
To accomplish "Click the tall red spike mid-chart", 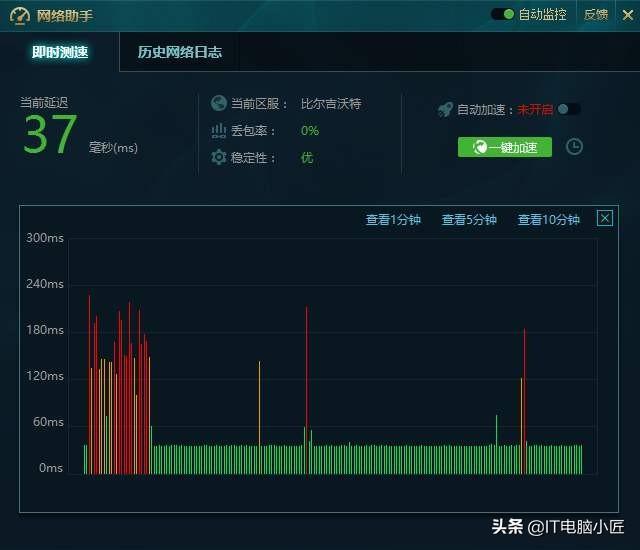I will [x=307, y=390].
